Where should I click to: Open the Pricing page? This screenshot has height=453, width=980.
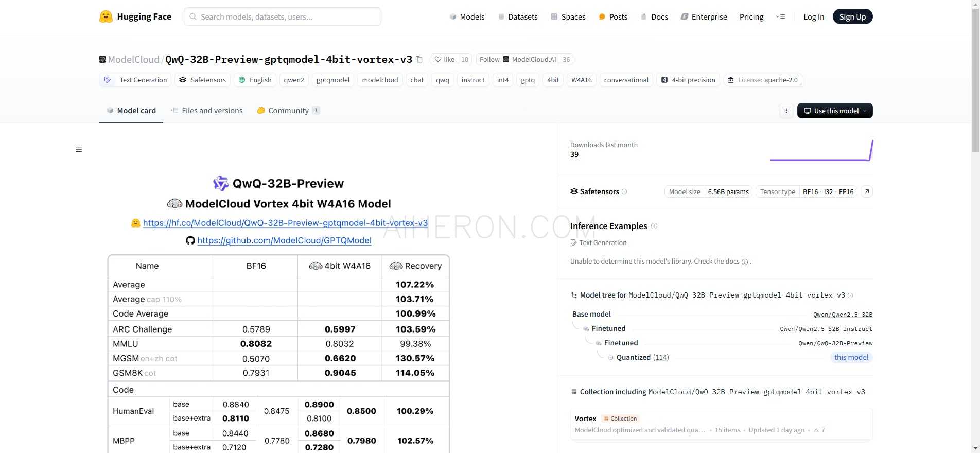click(x=751, y=16)
